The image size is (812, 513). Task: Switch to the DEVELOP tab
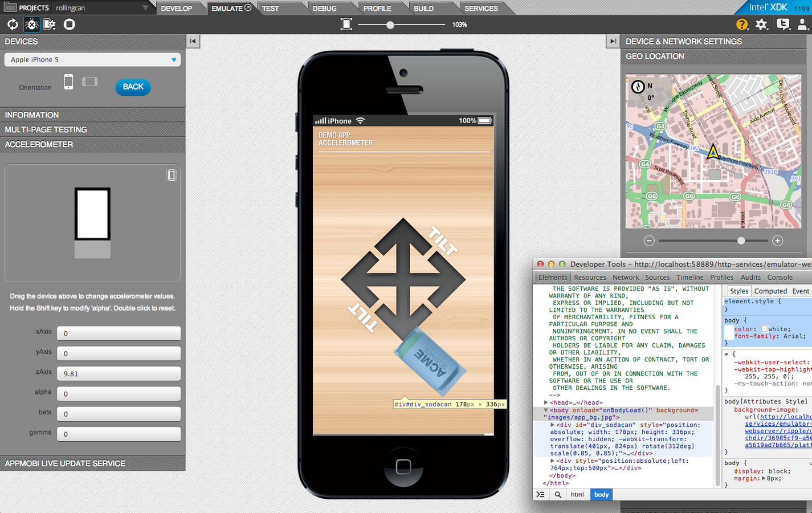177,8
